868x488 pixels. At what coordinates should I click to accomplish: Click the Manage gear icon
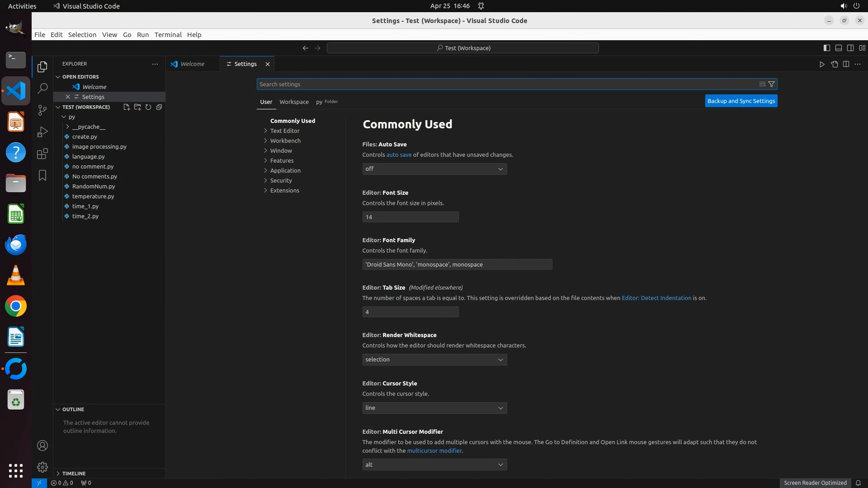(x=42, y=467)
